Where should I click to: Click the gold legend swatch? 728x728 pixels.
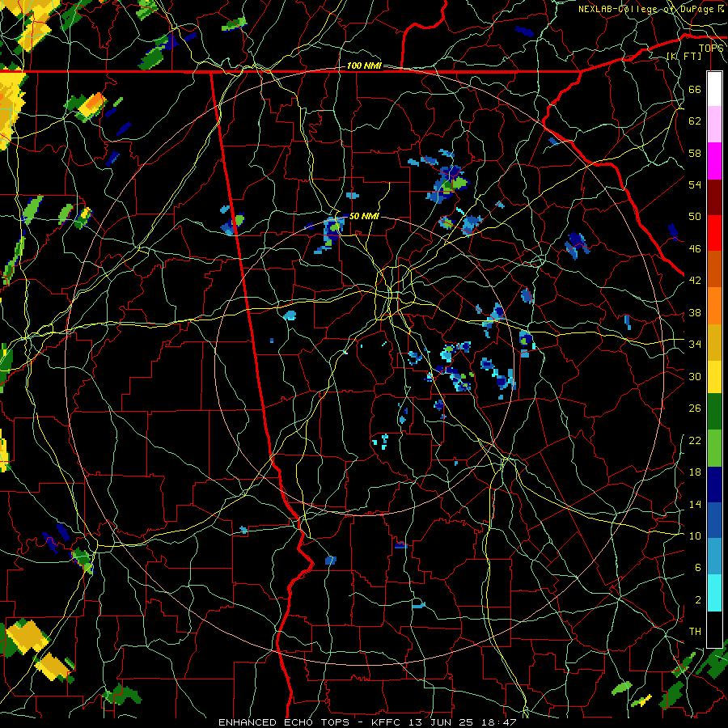[714, 341]
